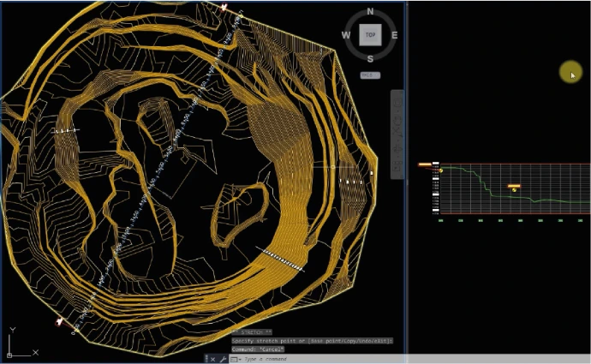Click the W letter on the ViewCube compass
591x364 pixels.
coord(346,35)
